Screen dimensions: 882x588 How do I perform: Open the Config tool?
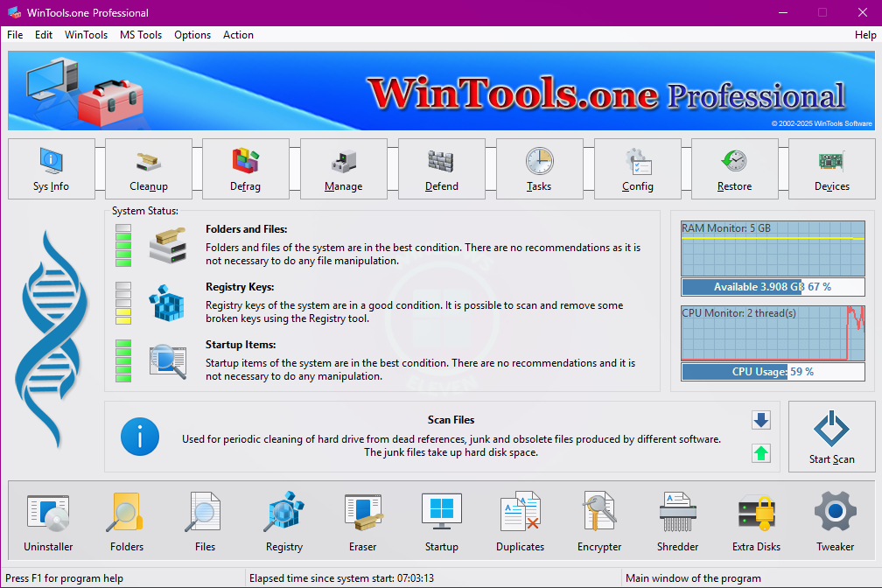click(x=637, y=169)
